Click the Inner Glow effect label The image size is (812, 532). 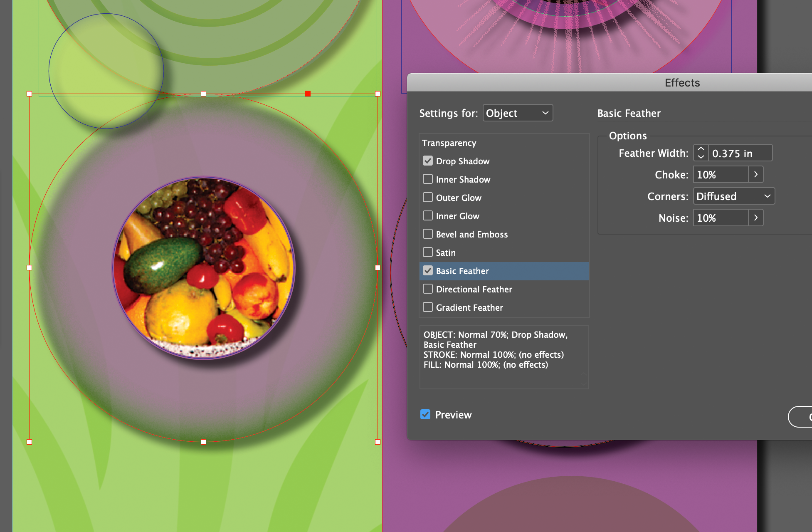click(458, 216)
